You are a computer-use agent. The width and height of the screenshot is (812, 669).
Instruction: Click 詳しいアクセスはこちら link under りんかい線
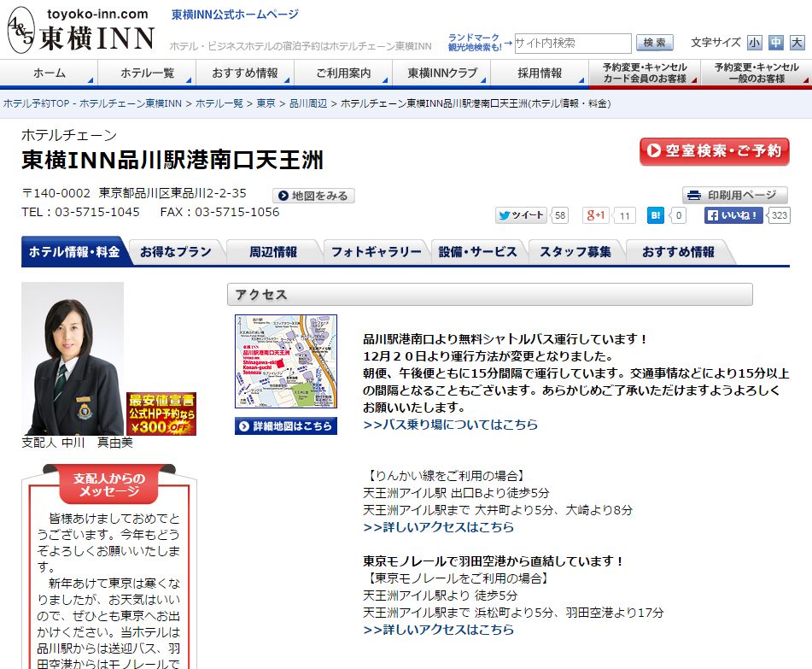point(439,527)
